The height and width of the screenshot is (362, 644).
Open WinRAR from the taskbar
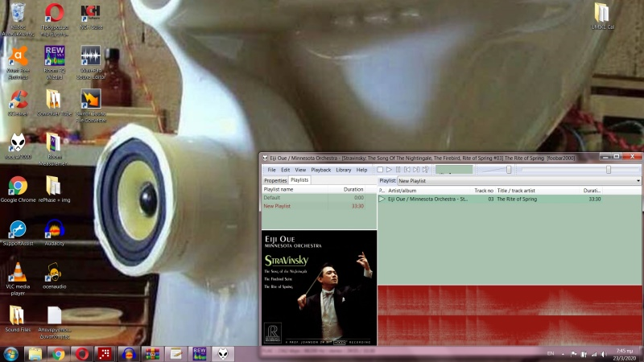152,354
